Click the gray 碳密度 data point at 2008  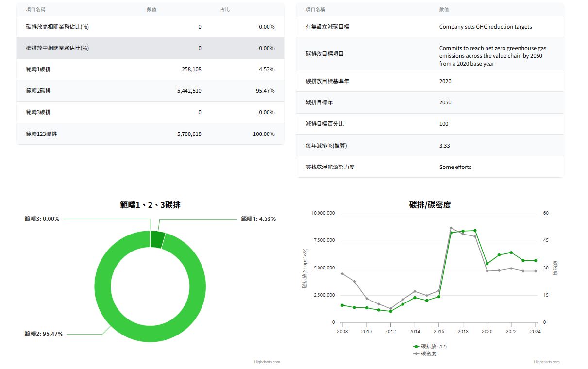[x=342, y=274]
